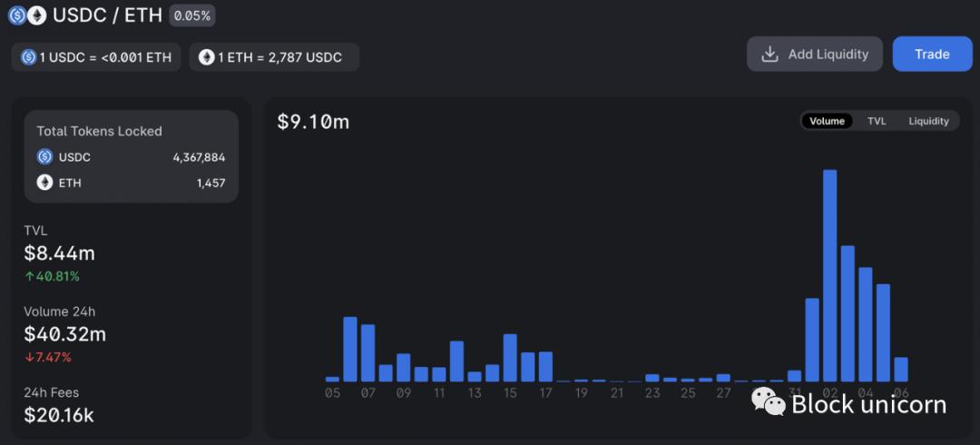The image size is (980, 445).
Task: Select the volume bar above date 15
Action: pyautogui.click(x=510, y=358)
